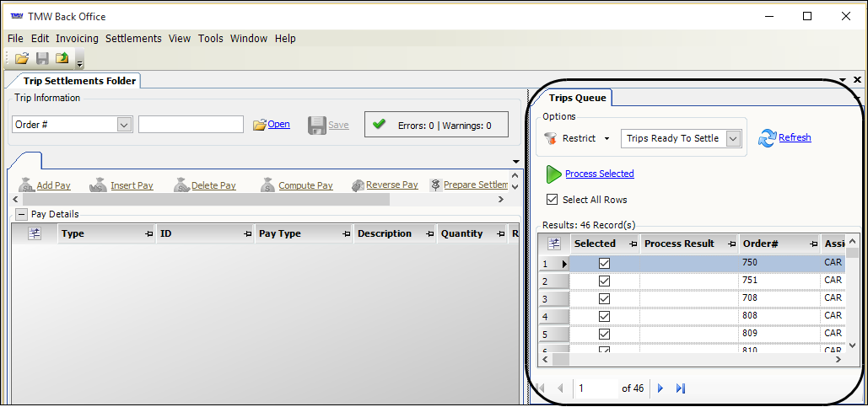Open the Invoicing menu
868x407 pixels.
pyautogui.click(x=77, y=38)
